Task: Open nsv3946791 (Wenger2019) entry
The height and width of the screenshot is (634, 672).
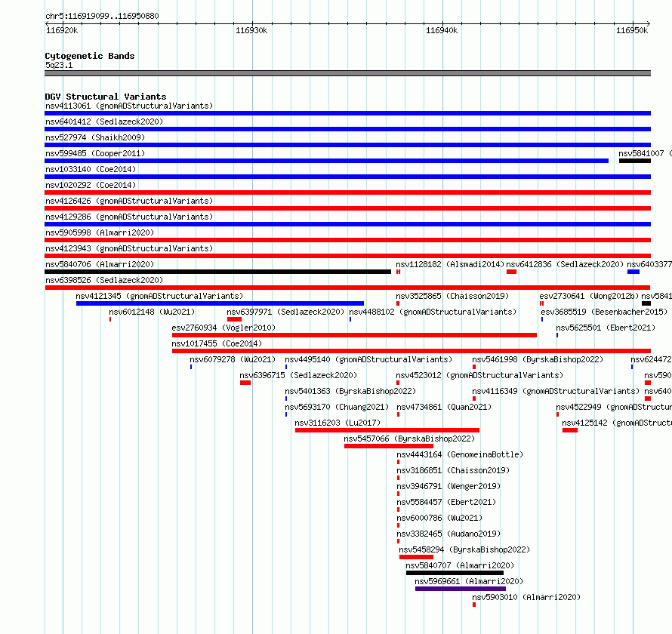Action: click(449, 486)
